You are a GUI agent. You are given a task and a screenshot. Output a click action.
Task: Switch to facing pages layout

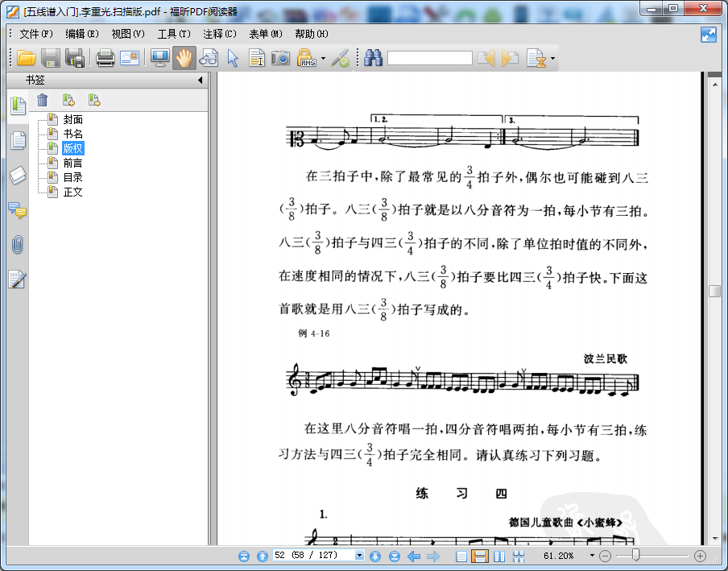[x=499, y=557]
